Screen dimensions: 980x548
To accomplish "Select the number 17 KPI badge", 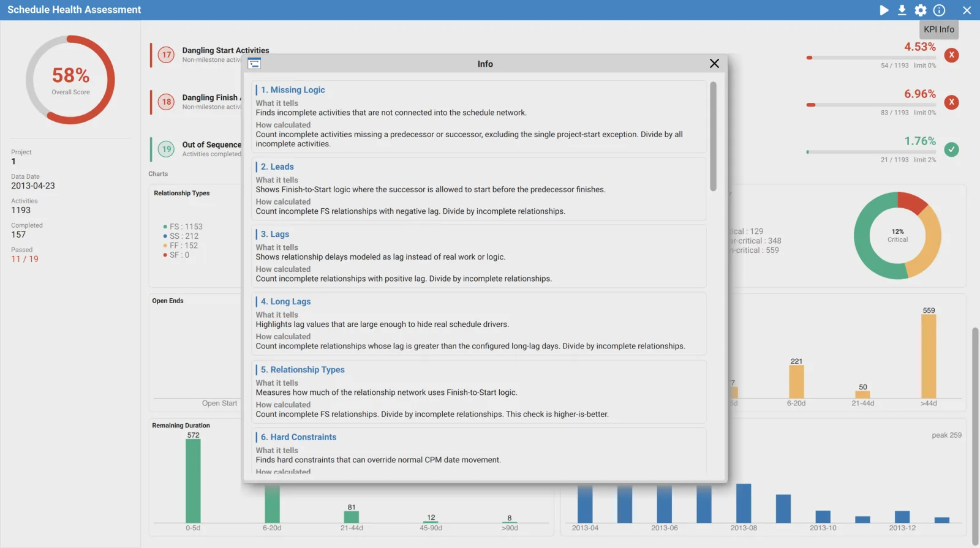I will pyautogui.click(x=166, y=55).
